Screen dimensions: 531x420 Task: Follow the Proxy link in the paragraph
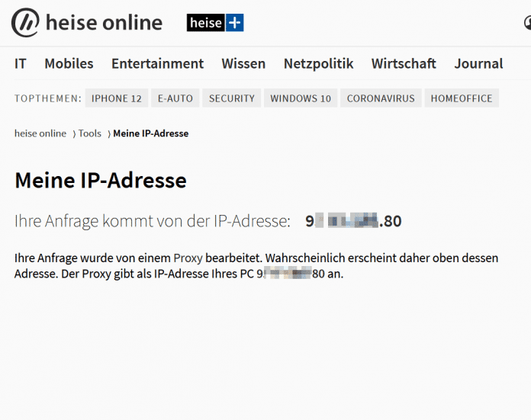pos(188,258)
